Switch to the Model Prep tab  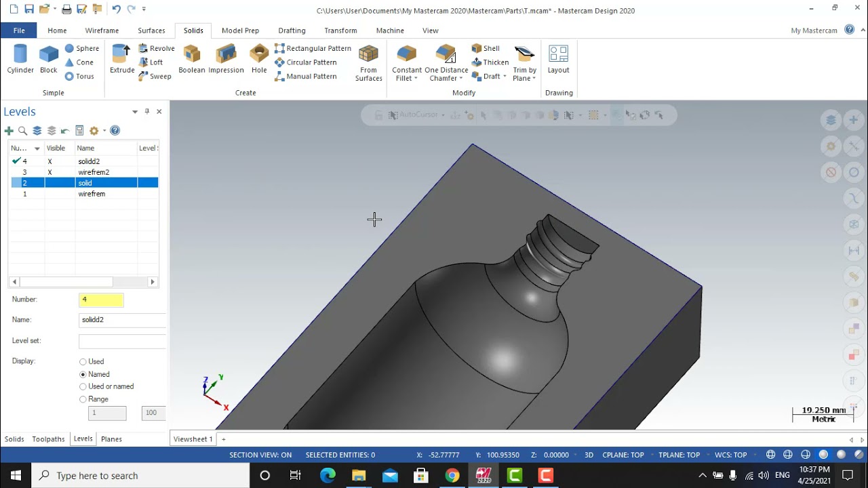pos(240,30)
